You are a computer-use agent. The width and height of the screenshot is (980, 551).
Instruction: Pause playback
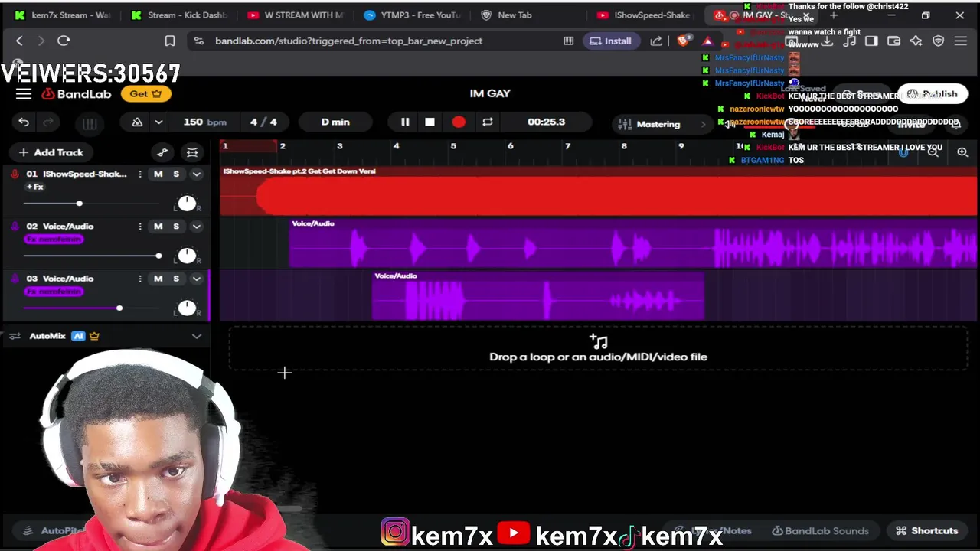(405, 122)
